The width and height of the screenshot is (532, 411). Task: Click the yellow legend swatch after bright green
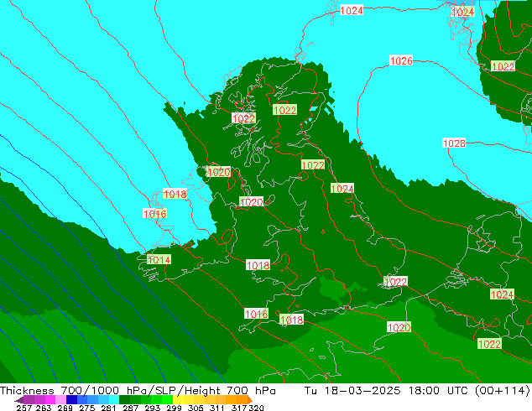click(x=178, y=399)
